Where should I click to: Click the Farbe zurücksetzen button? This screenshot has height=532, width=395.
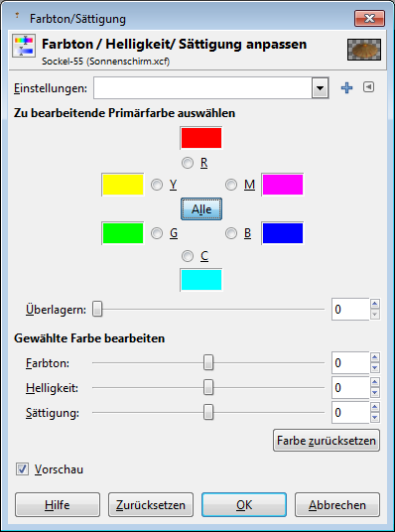[x=327, y=441]
